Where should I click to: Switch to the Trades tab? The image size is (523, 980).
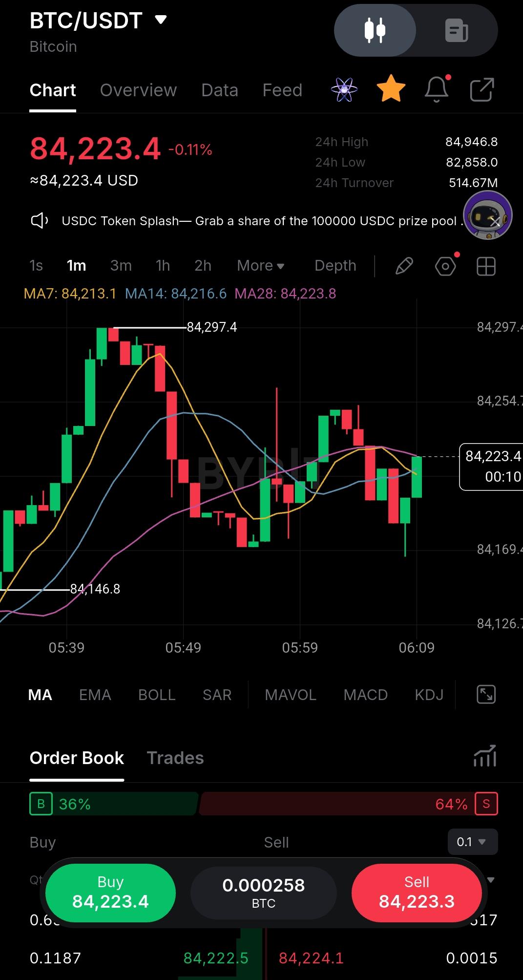[175, 758]
